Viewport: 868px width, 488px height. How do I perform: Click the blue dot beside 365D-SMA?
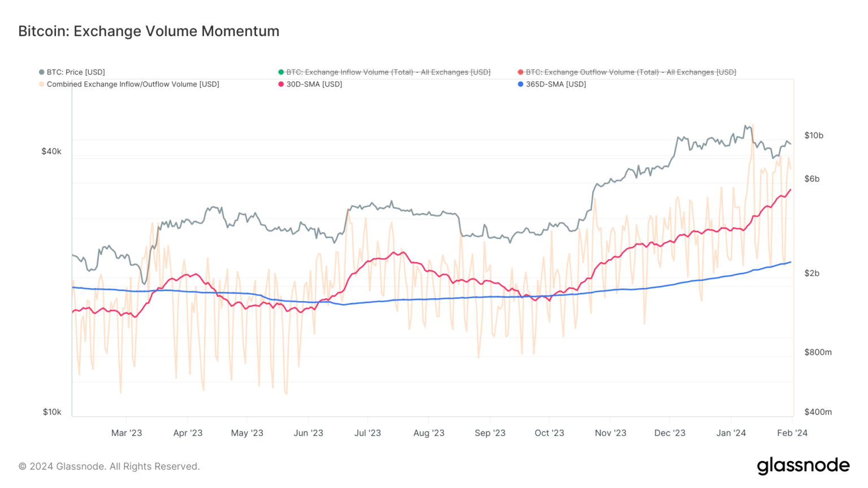pos(520,84)
